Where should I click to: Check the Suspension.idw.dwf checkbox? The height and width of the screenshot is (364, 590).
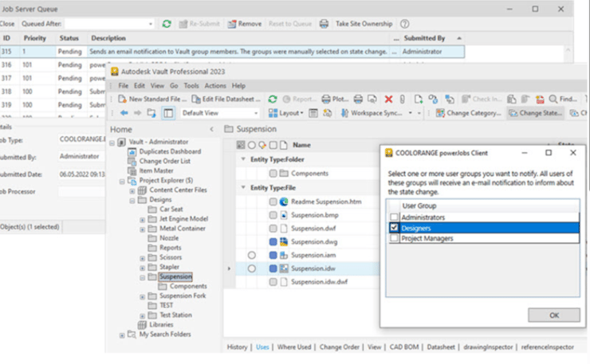(x=273, y=282)
